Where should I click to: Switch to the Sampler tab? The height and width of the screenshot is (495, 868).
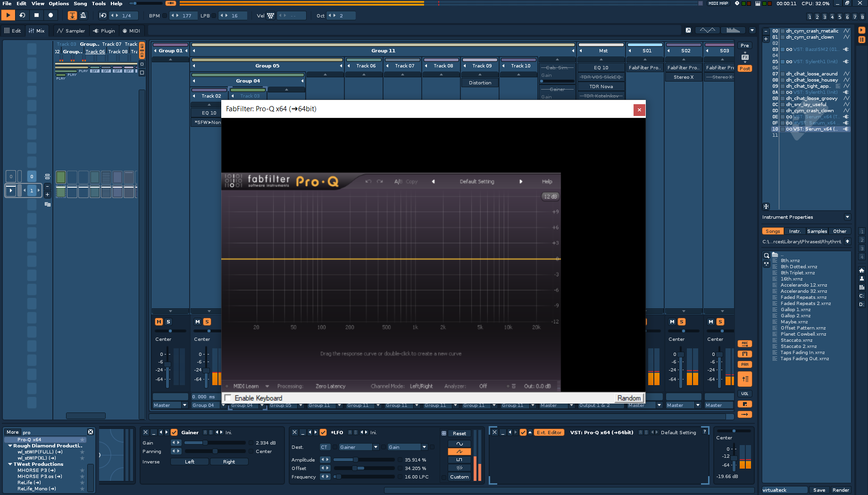click(71, 31)
